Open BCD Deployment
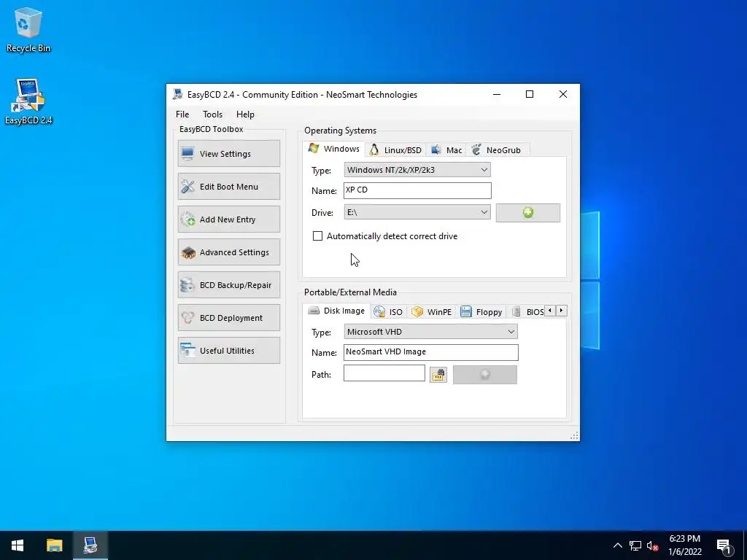Screen dimensions: 747x560 [x=228, y=318]
